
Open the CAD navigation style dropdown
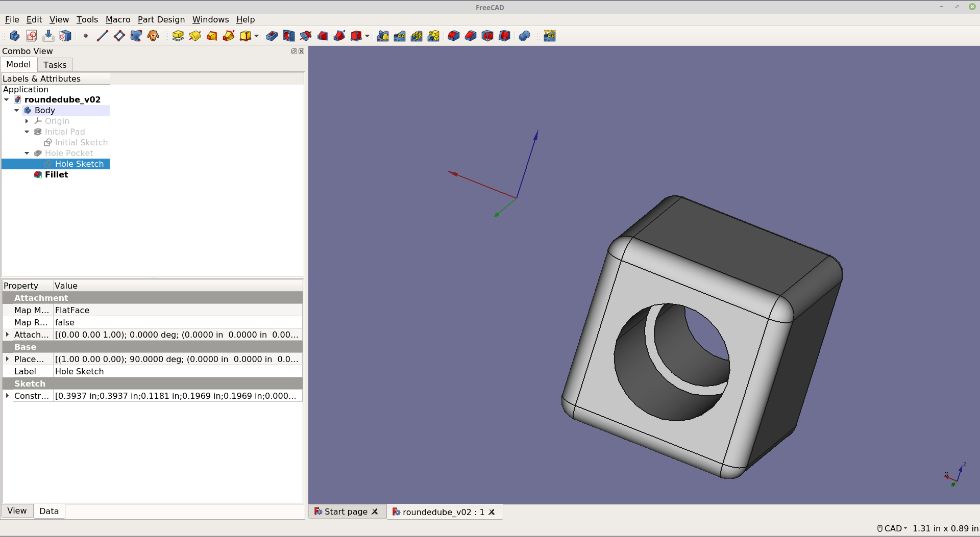pyautogui.click(x=892, y=528)
